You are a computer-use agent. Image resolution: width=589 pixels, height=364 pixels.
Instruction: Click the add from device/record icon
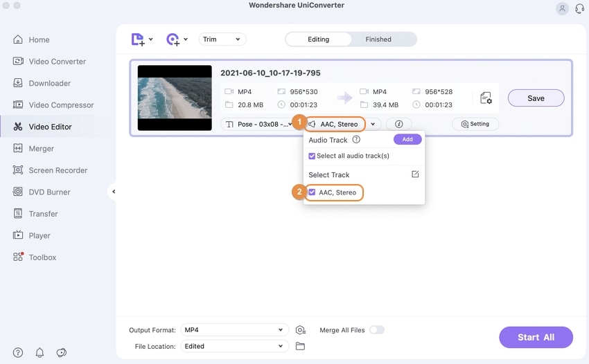click(x=173, y=39)
